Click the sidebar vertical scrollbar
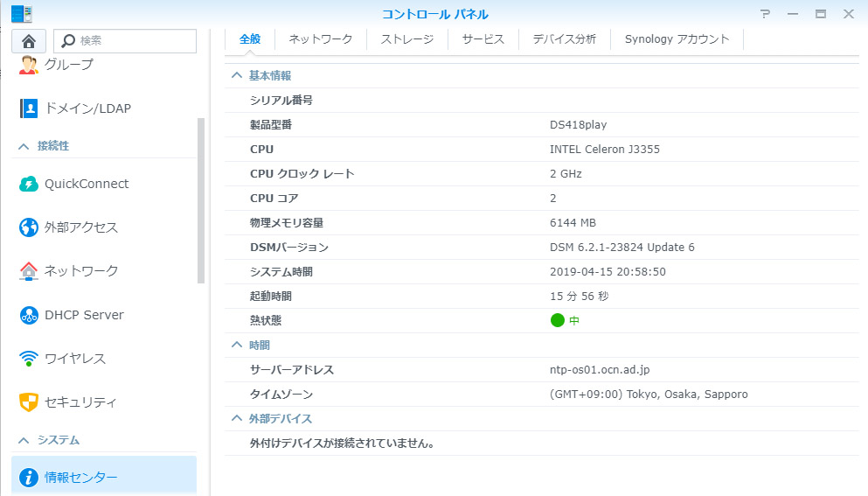Viewport: 868px width, 496px height. tap(201, 200)
